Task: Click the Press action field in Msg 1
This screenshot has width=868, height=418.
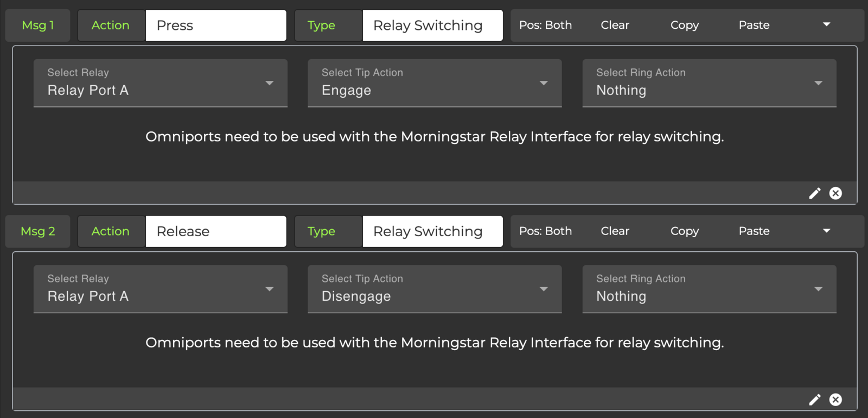Action: click(x=215, y=26)
